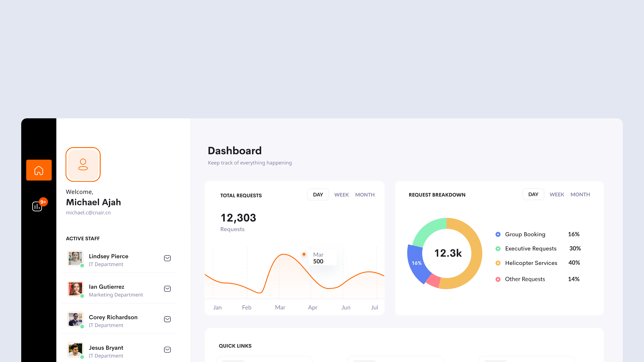Open Lindsey Pierce's profile photo

[75, 258]
